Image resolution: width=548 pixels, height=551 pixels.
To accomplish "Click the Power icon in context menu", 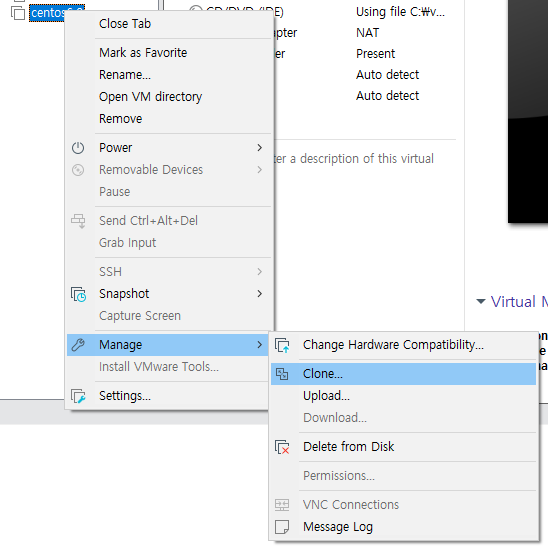I will pyautogui.click(x=78, y=148).
